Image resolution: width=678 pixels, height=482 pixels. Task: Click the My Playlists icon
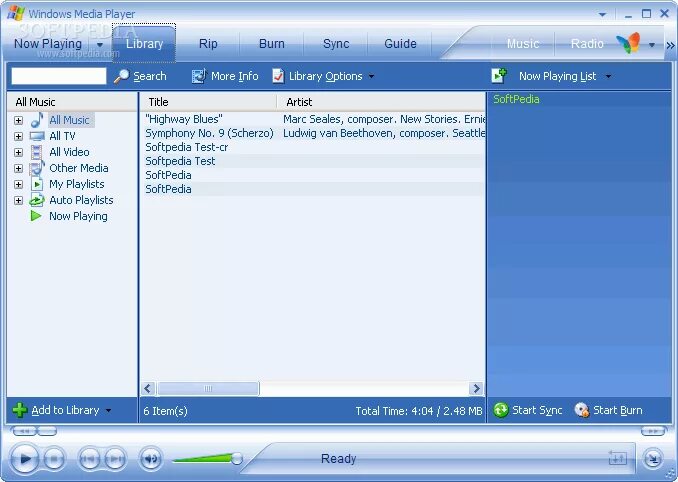click(x=37, y=184)
